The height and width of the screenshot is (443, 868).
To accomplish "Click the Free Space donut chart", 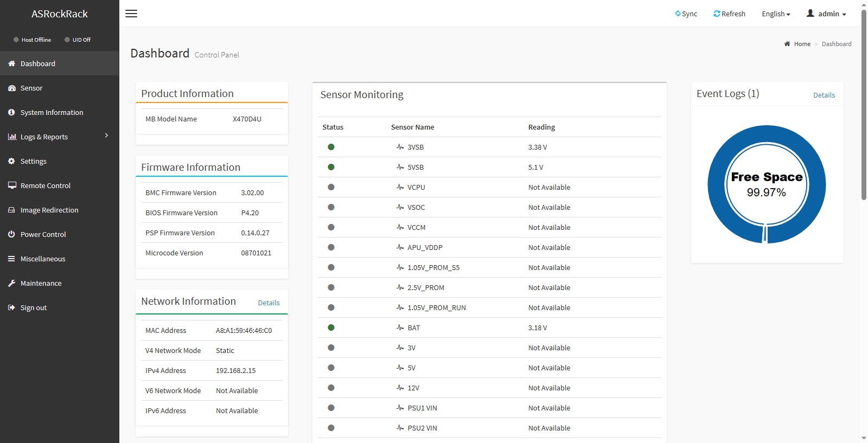I will [767, 184].
